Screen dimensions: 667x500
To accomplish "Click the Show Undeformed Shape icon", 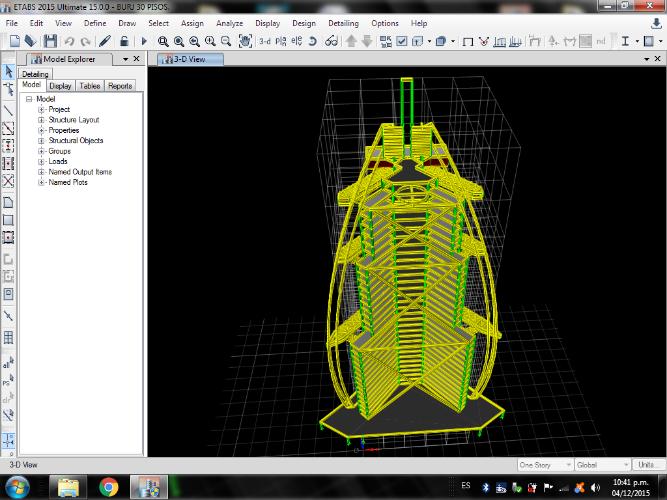I will coord(468,42).
